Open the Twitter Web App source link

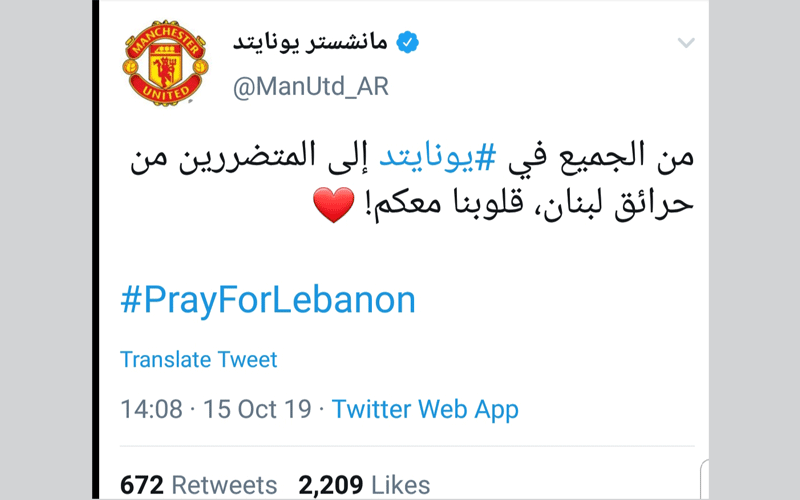point(425,409)
